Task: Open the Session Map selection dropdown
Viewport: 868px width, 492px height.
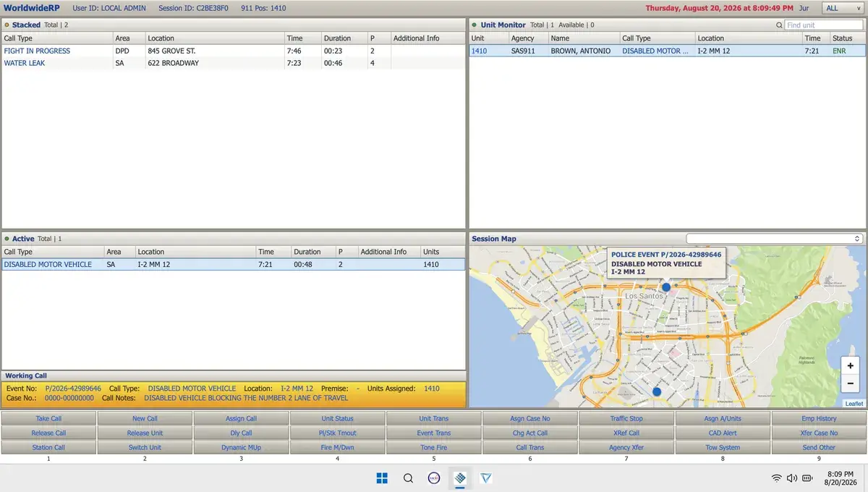Action: (775, 238)
